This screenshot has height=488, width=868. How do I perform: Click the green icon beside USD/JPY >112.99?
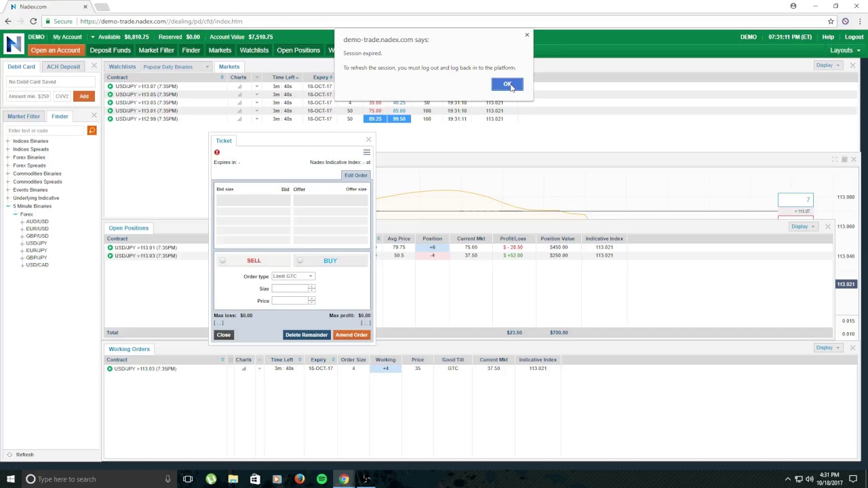tap(111, 119)
